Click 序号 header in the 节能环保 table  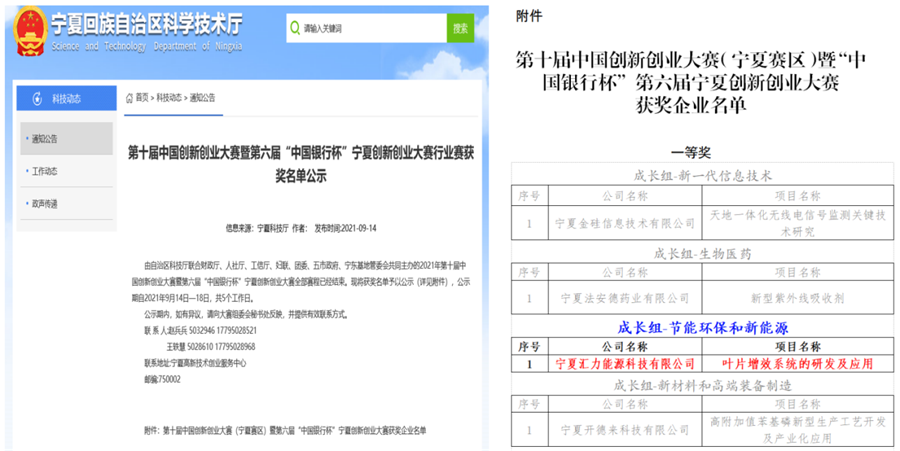[529, 347]
